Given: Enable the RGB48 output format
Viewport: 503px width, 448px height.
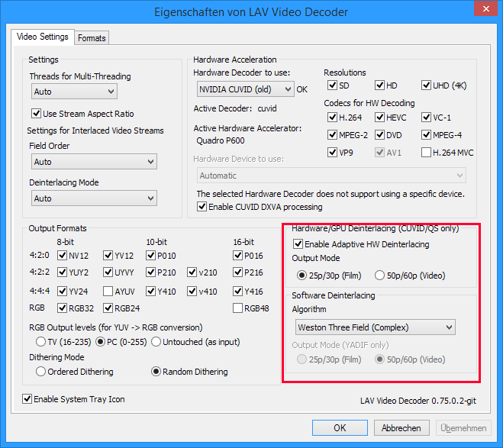Looking at the screenshot, I should pyautogui.click(x=239, y=308).
